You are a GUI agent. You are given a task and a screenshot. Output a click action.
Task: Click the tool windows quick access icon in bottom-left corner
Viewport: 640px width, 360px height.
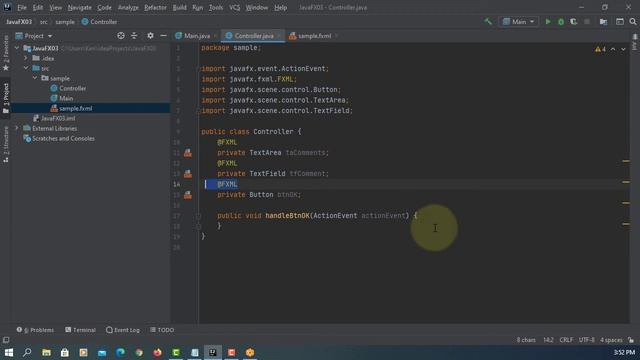[6, 340]
